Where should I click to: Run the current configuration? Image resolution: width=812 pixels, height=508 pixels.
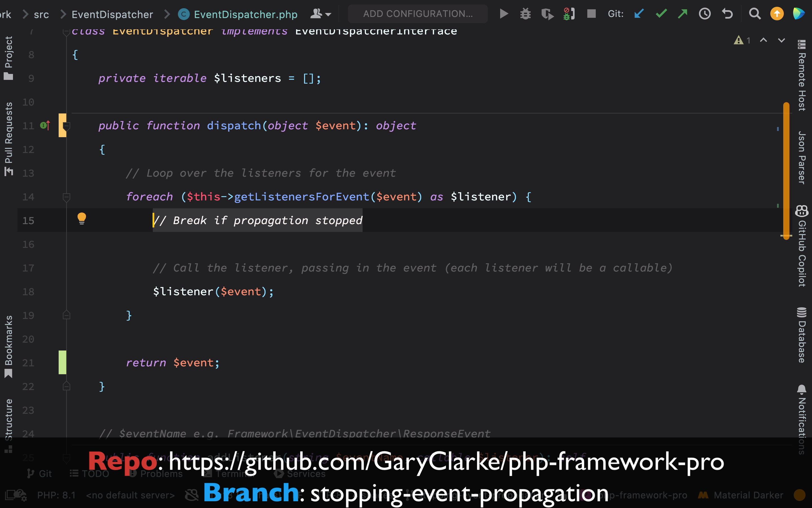click(x=504, y=14)
